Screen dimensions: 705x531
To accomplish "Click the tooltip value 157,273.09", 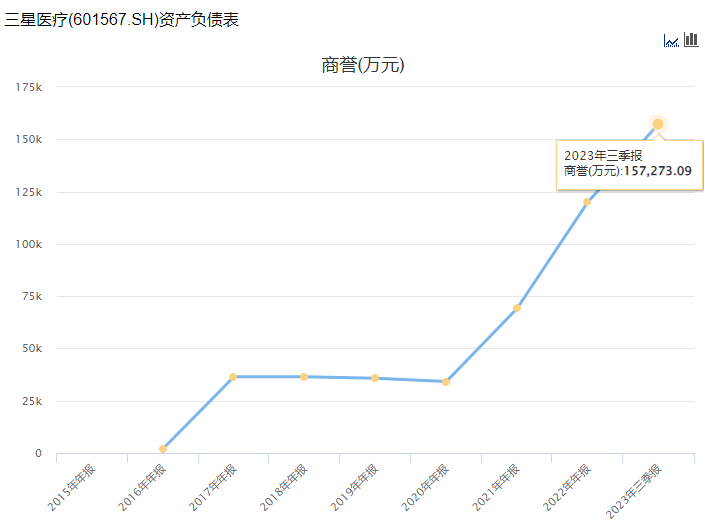I will (x=658, y=171).
